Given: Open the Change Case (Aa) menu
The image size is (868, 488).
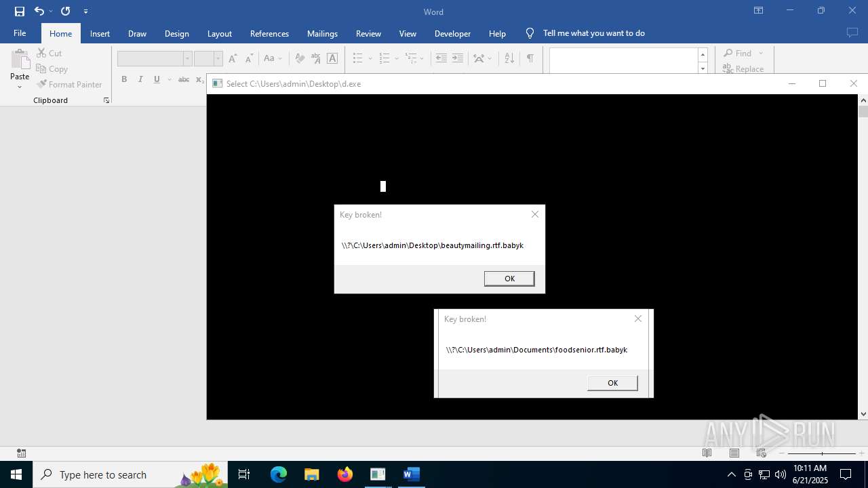Looking at the screenshot, I should pos(273,58).
